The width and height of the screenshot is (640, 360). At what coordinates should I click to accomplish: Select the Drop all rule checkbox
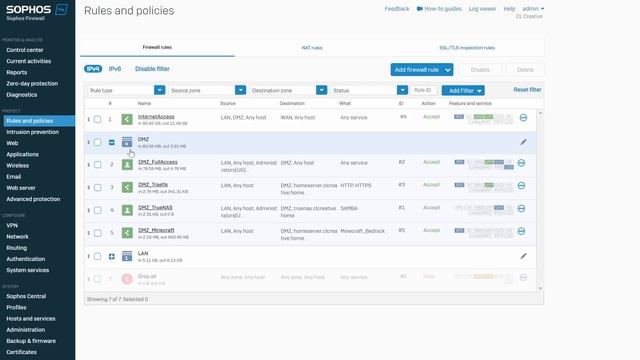coord(98,279)
